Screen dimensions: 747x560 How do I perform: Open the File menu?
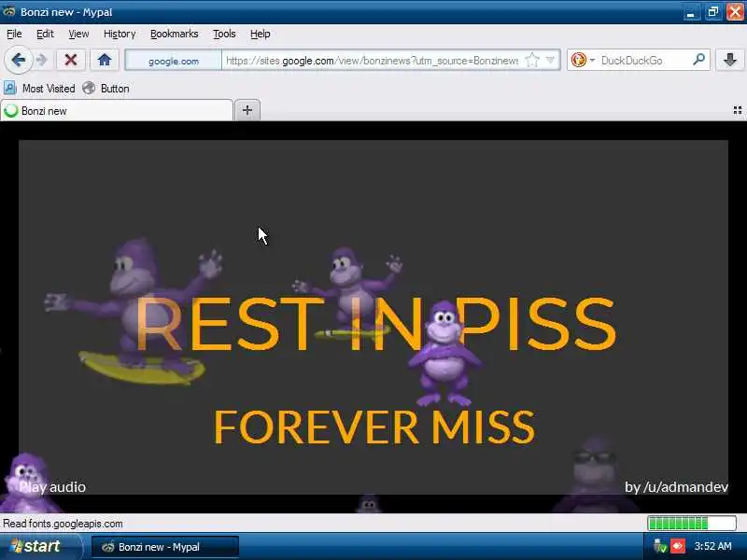(14, 34)
